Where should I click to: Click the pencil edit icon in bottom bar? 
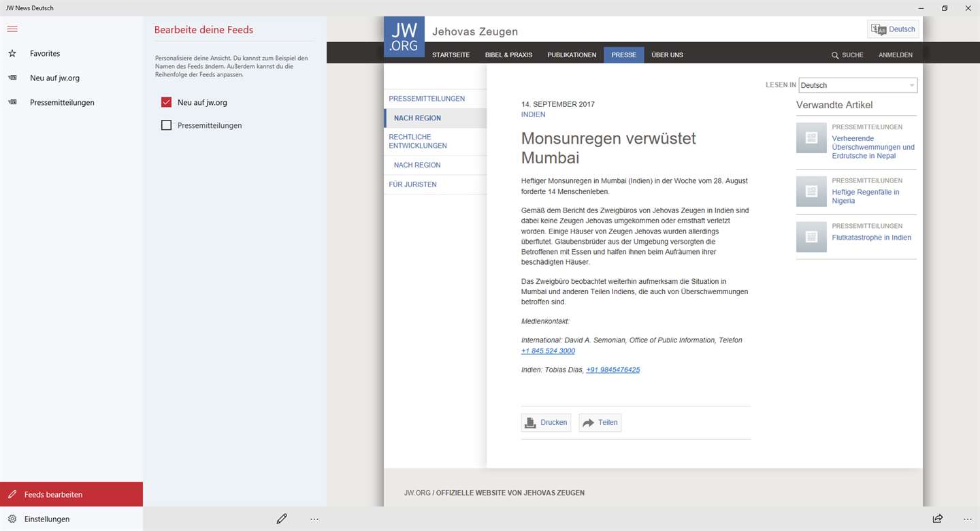[282, 519]
